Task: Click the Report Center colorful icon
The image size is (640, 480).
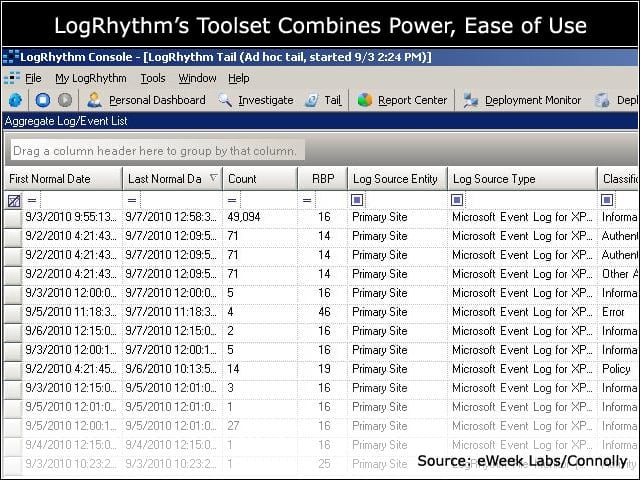Action: (x=365, y=100)
